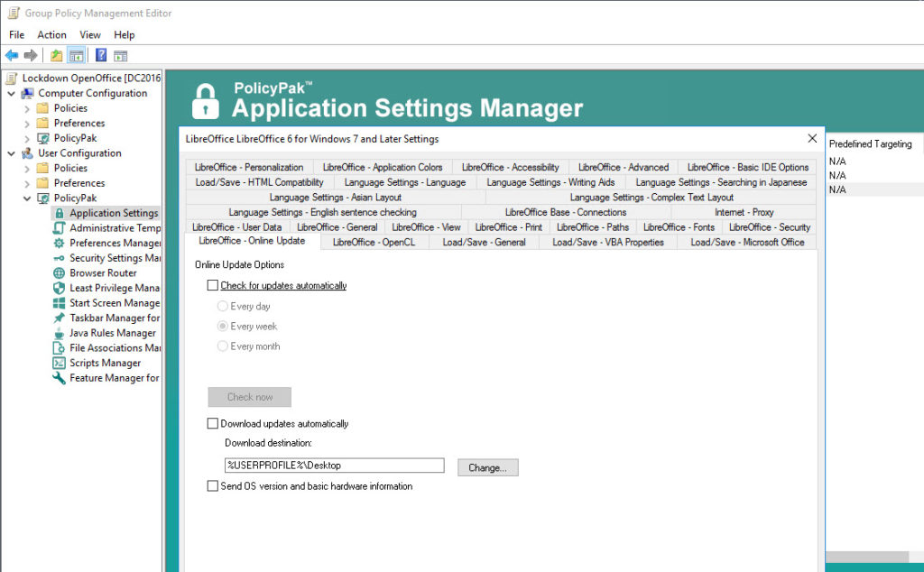Screen dimensions: 924x572
Task: Switch to Internet - Proxy tab
Action: click(744, 212)
